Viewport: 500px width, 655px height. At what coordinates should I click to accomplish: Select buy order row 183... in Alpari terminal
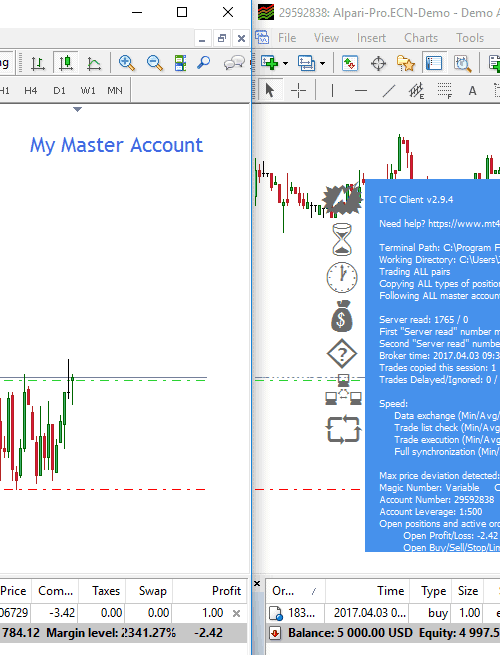(x=383, y=613)
